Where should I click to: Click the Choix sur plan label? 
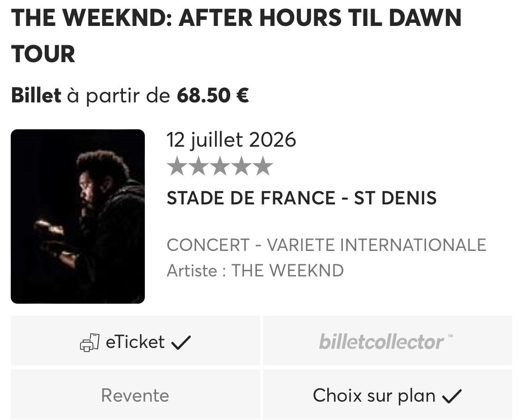point(374,396)
